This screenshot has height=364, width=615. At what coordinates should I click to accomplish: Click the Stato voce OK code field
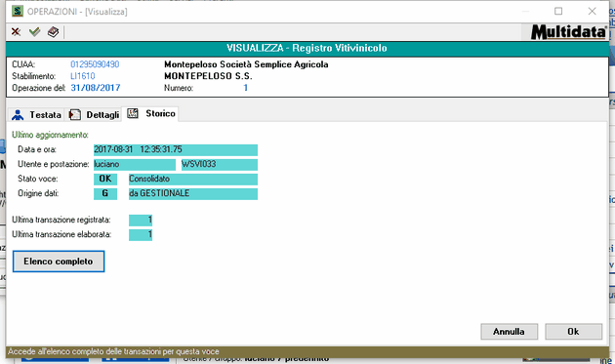[105, 180]
